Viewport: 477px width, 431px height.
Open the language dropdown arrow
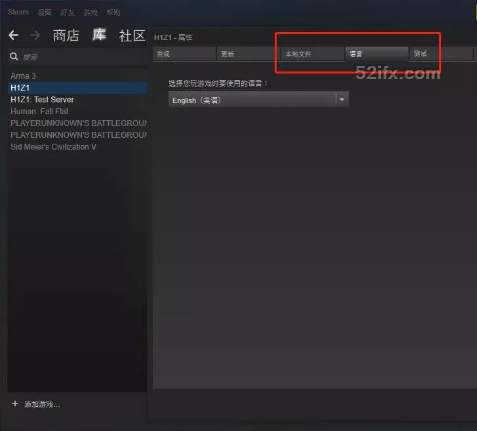point(342,100)
